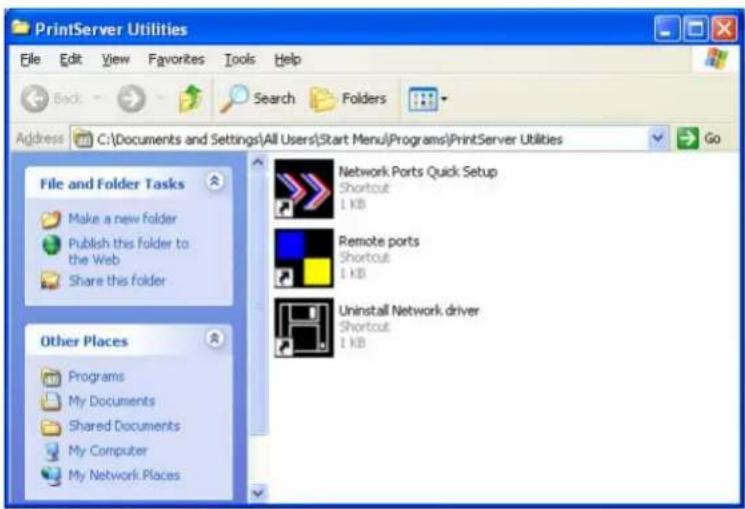
Task: Select the Remote ports name text
Action: [379, 241]
